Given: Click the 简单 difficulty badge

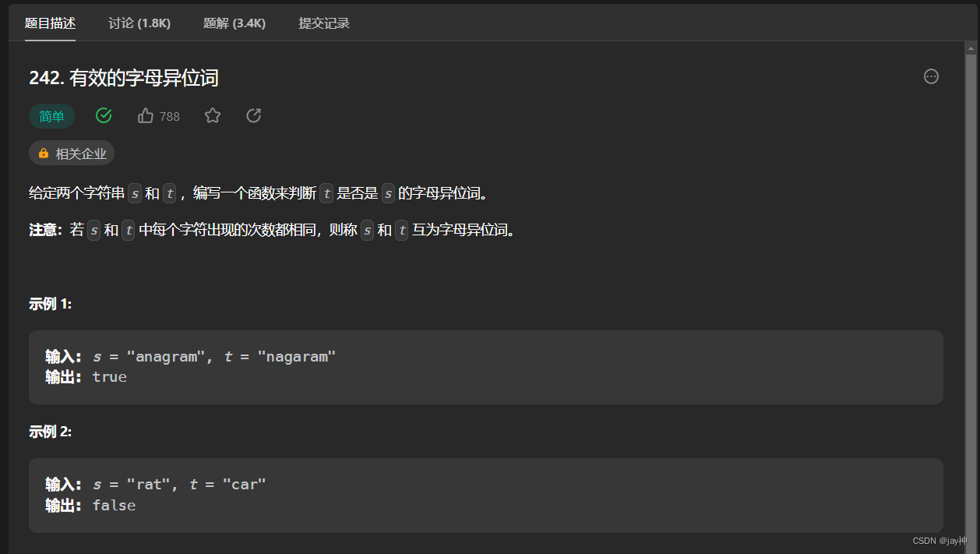Looking at the screenshot, I should 51,115.
